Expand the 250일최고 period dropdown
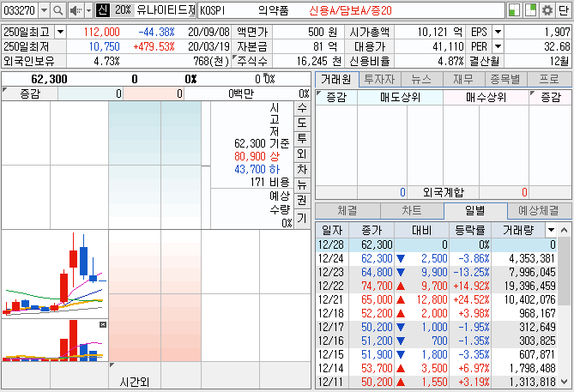574x392 pixels. click(x=60, y=33)
